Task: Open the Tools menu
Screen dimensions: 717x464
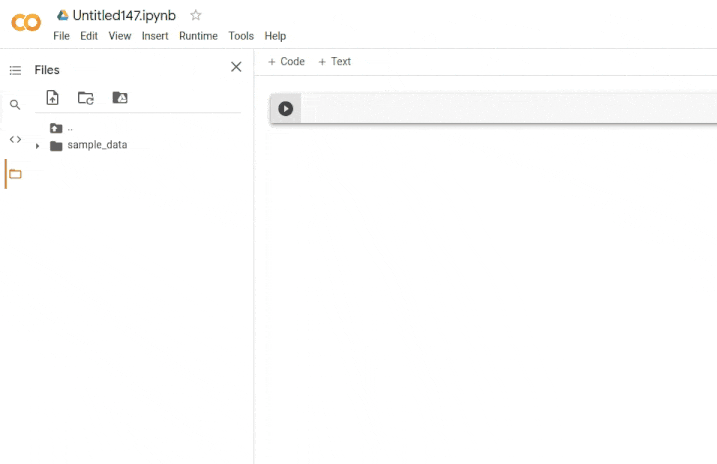Action: coord(241,36)
